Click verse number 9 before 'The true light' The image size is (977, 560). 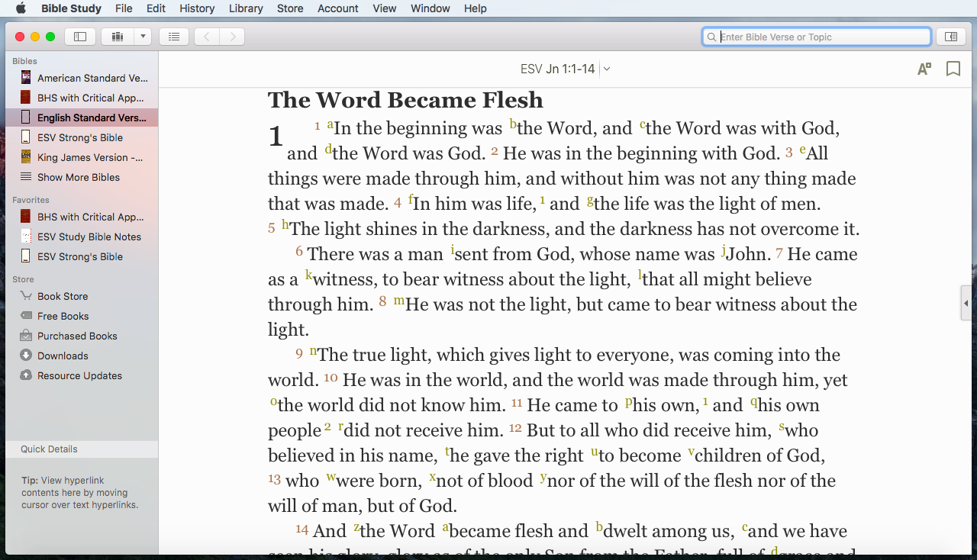point(299,353)
